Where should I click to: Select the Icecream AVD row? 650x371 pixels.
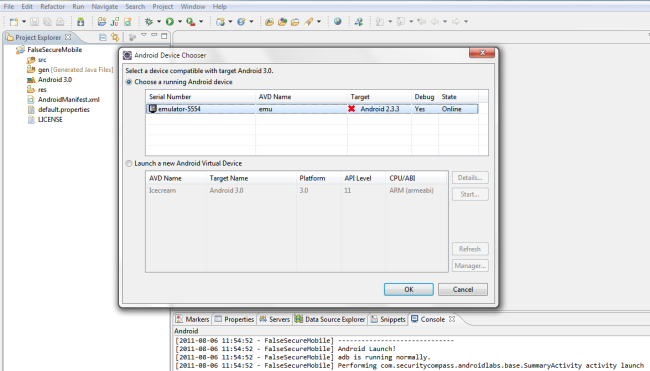point(296,191)
